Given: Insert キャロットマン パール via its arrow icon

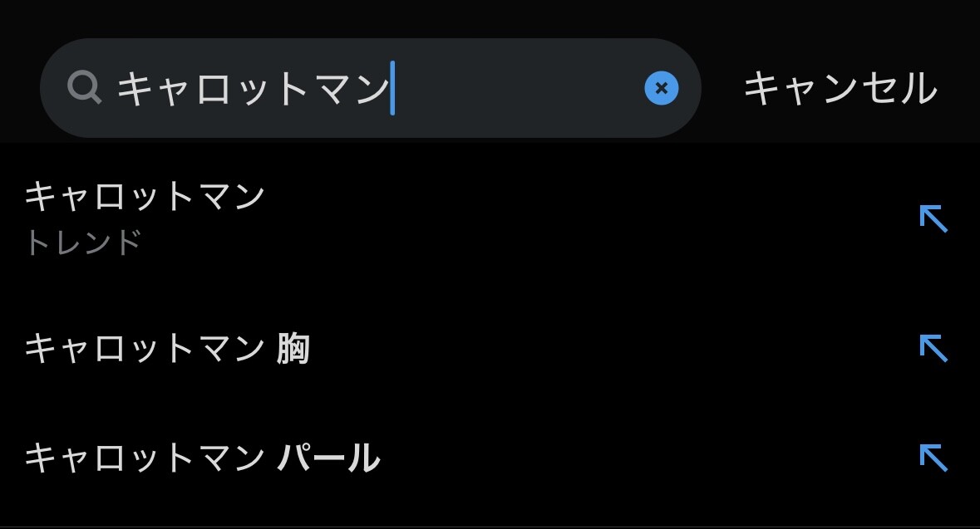Looking at the screenshot, I should [933, 458].
